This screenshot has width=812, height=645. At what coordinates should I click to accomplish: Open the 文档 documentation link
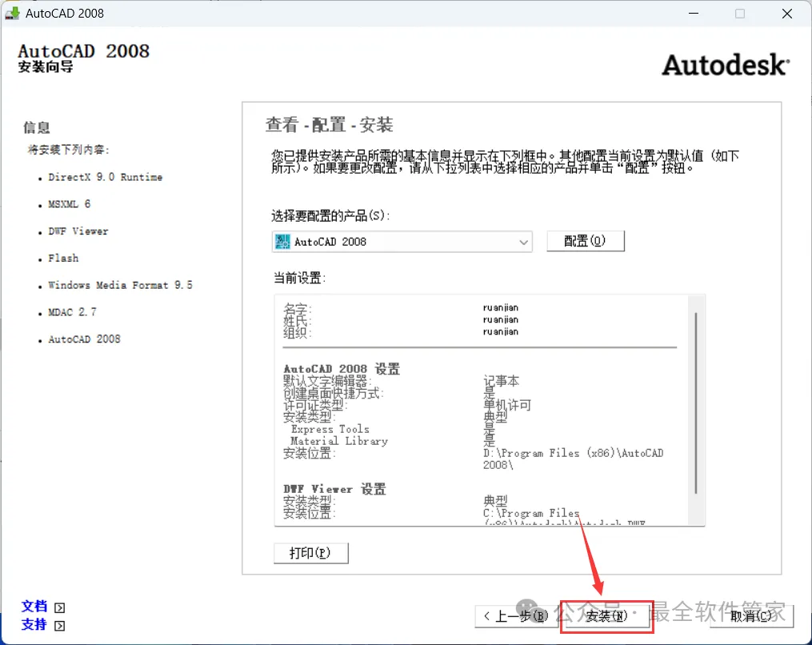(x=34, y=607)
